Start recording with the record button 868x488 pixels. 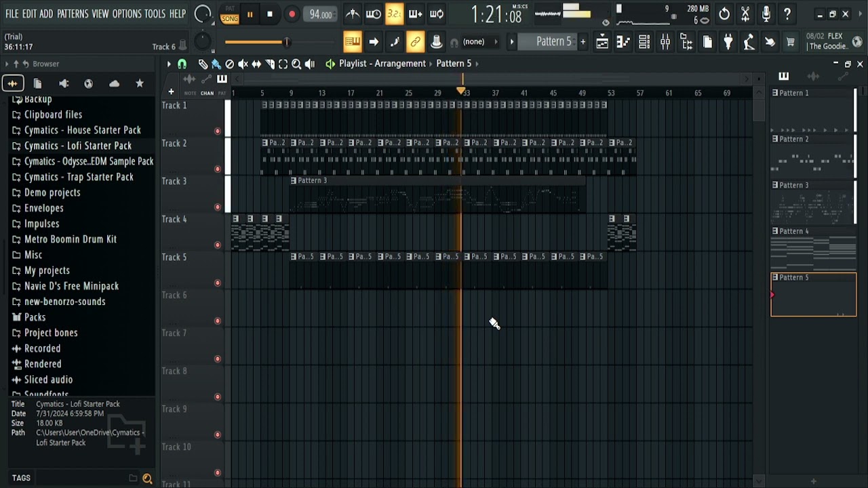click(292, 14)
